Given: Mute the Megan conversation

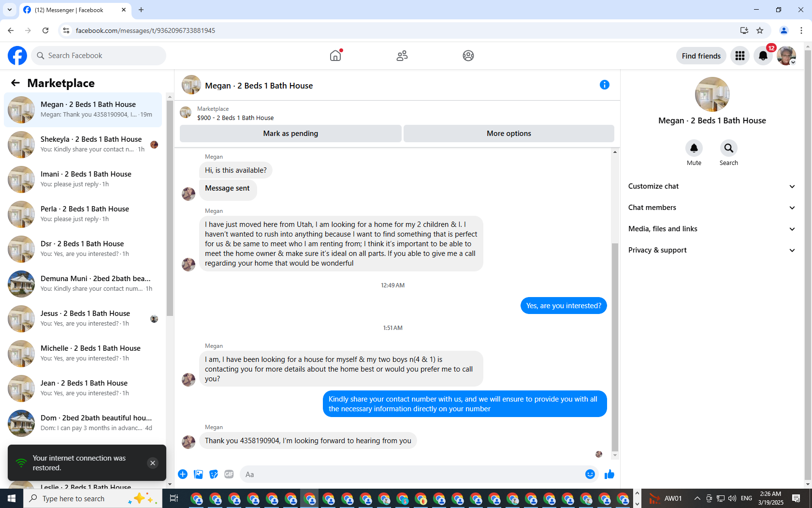Looking at the screenshot, I should pyautogui.click(x=694, y=148).
